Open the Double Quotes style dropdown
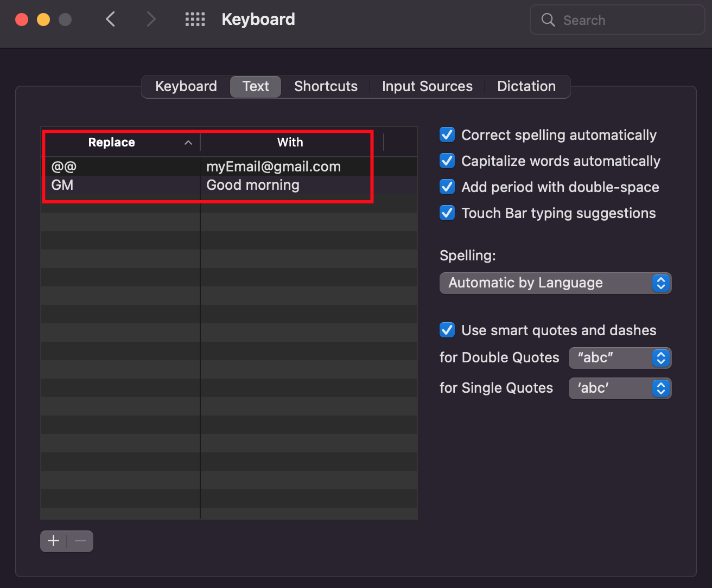The width and height of the screenshot is (712, 588). [620, 358]
